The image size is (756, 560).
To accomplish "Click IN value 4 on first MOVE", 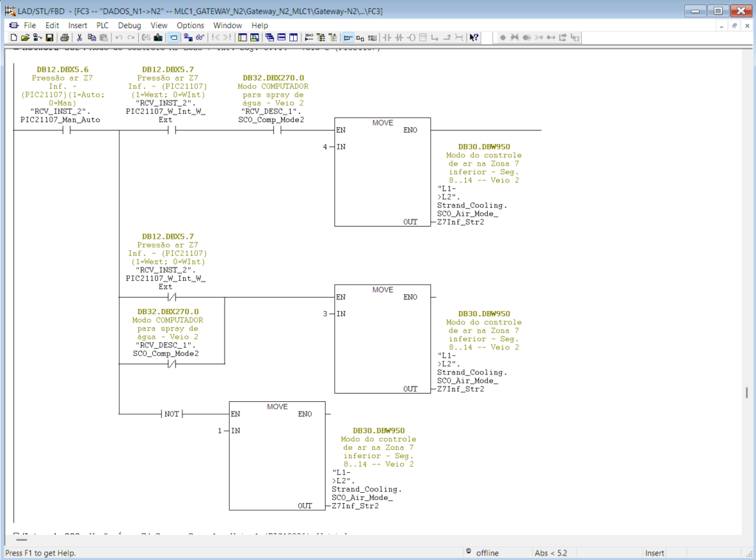I will [325, 146].
